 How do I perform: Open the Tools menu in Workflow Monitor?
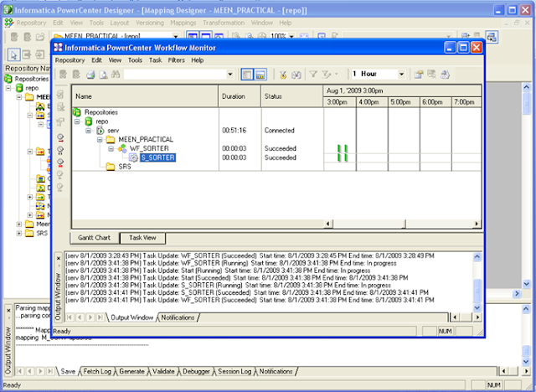[x=135, y=60]
